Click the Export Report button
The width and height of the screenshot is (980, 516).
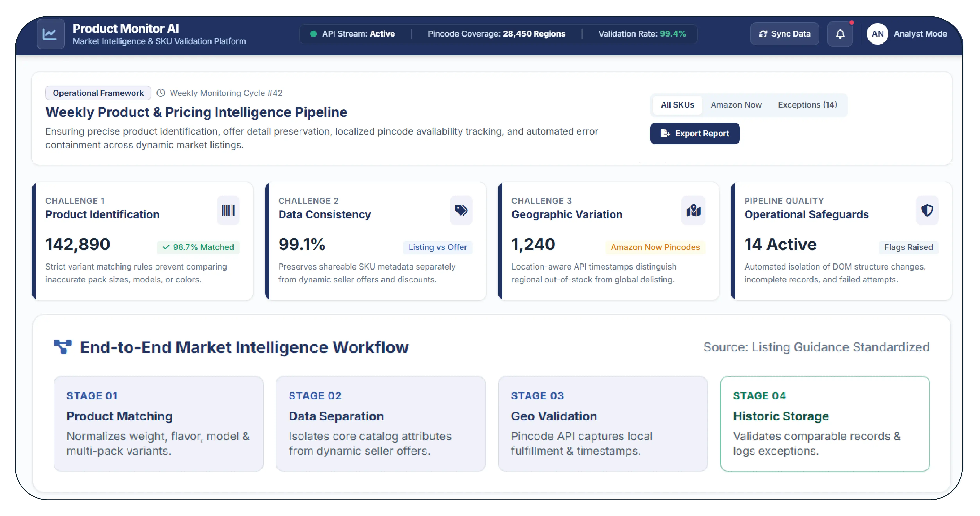pyautogui.click(x=695, y=133)
